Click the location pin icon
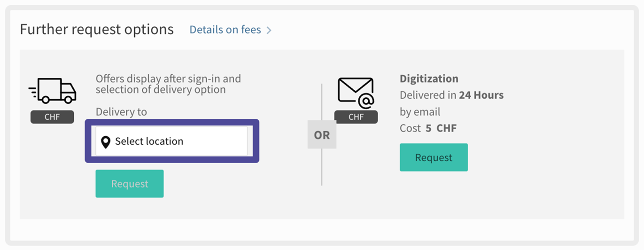The width and height of the screenshot is (644, 250). pos(106,142)
